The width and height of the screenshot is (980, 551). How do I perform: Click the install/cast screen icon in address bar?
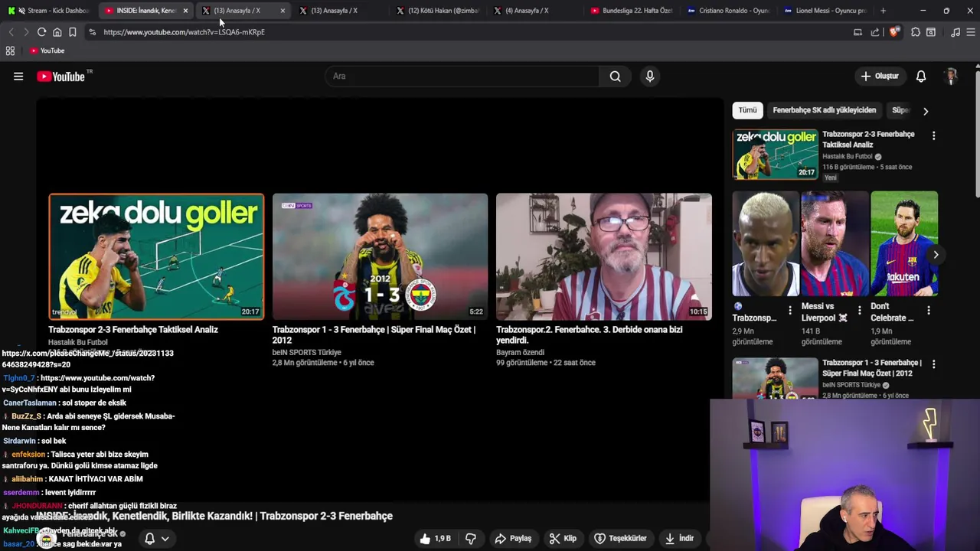click(857, 32)
